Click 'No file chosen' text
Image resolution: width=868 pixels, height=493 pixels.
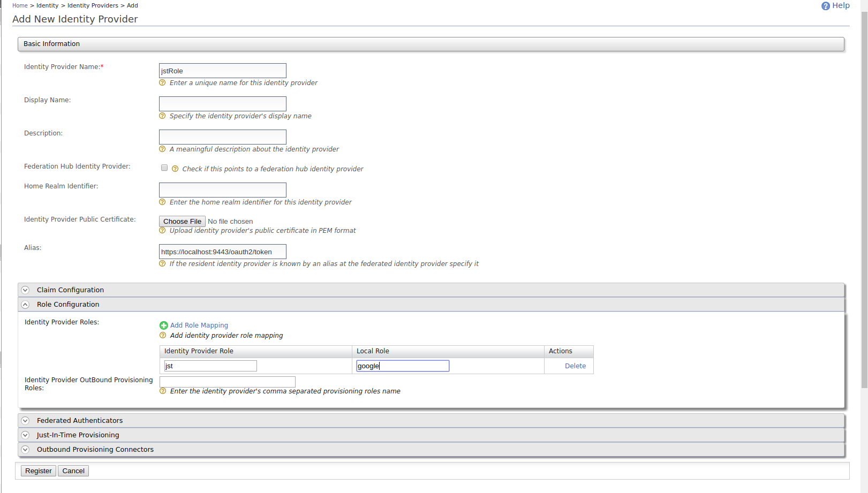tap(230, 222)
